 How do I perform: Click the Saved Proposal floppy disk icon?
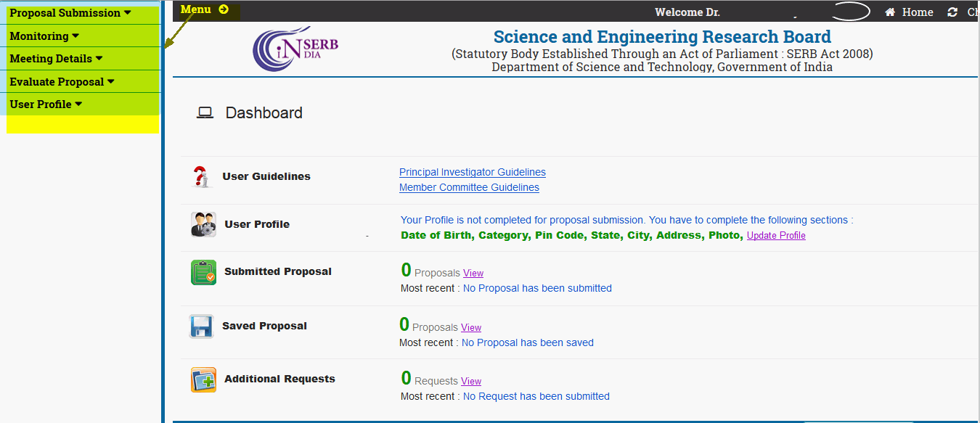tap(201, 327)
